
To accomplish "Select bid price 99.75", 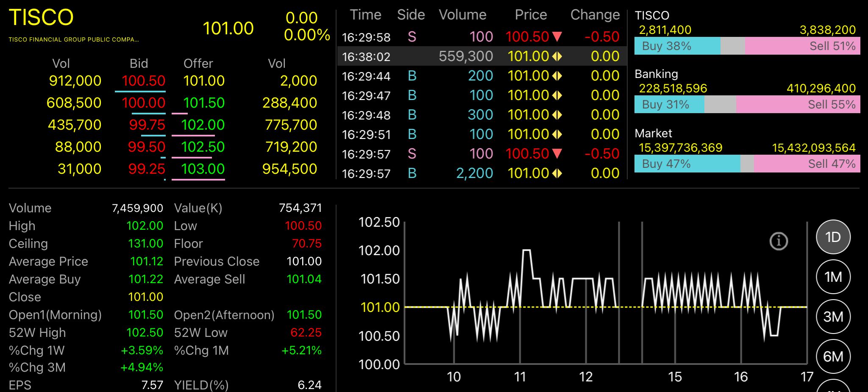I will [x=147, y=125].
